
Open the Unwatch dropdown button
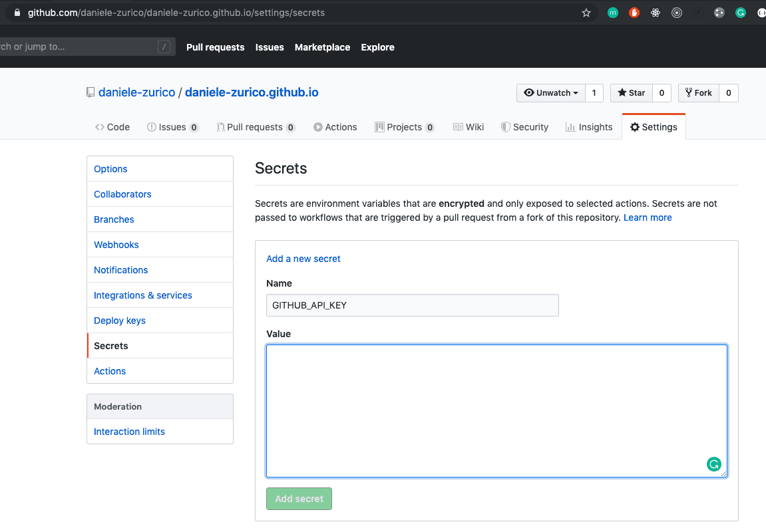tap(550, 92)
